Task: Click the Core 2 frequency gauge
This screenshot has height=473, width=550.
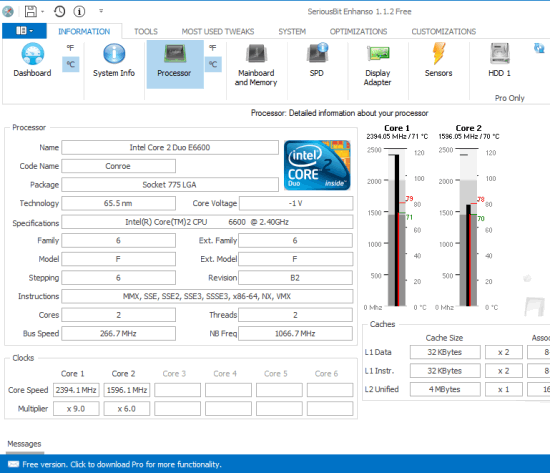Action: (x=468, y=228)
